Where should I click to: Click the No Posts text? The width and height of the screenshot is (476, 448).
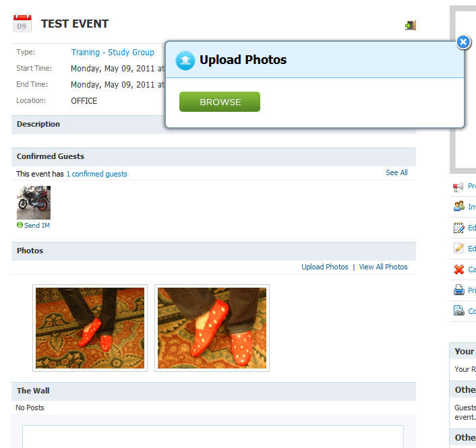click(x=30, y=408)
